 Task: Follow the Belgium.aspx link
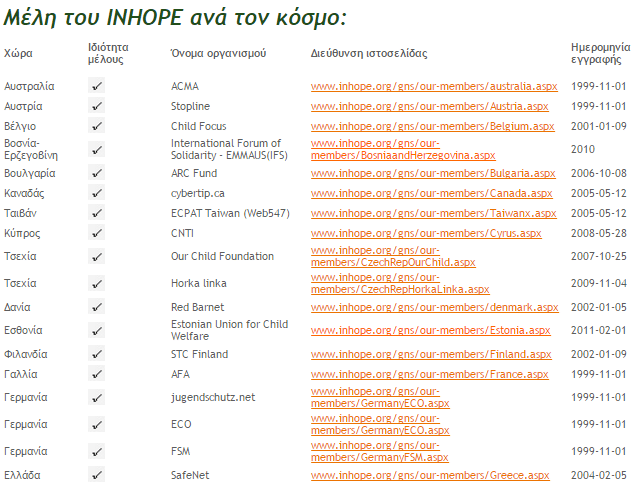[x=433, y=126]
